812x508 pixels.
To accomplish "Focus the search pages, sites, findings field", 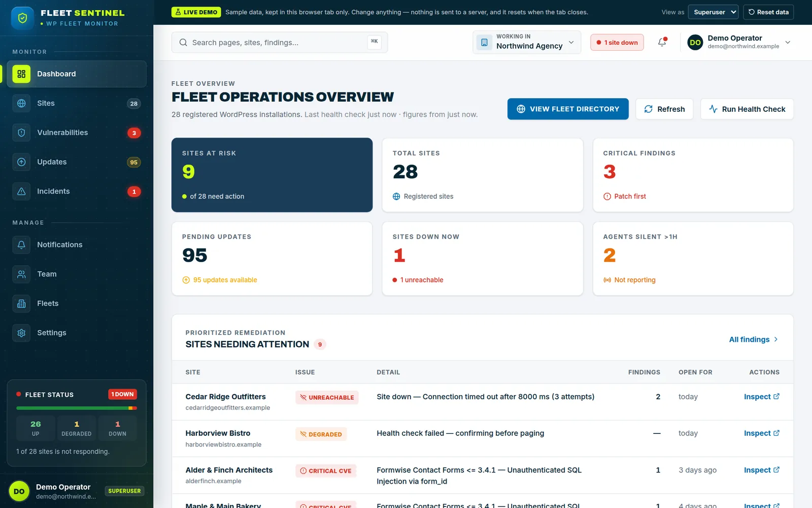I will click(x=280, y=43).
